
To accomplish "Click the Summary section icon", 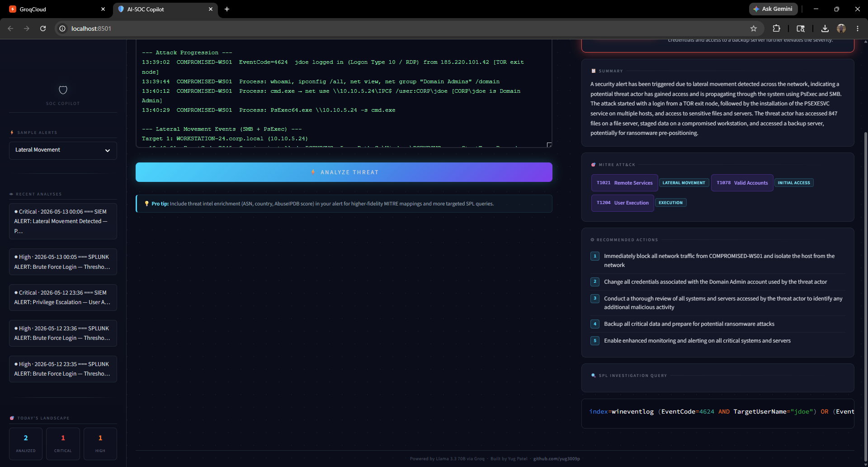I will 593,71.
